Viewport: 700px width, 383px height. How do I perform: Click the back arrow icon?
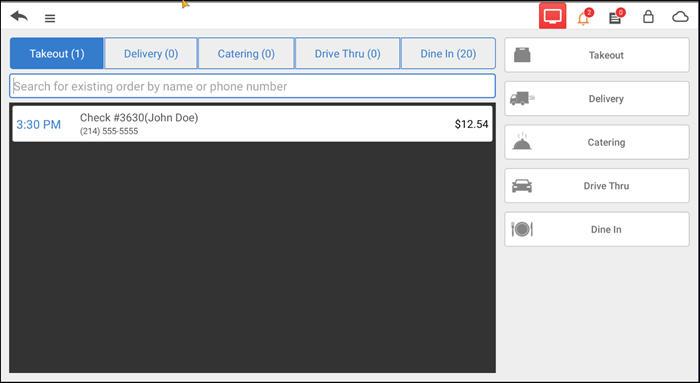click(19, 17)
